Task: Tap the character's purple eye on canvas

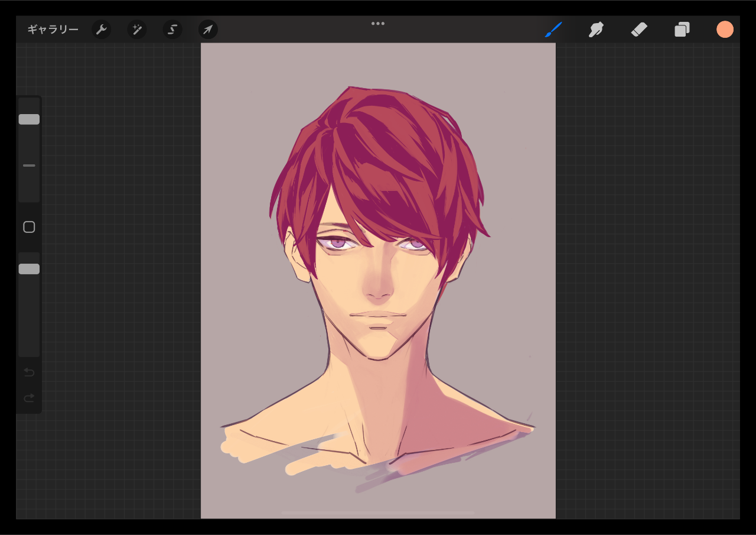Action: pyautogui.click(x=338, y=242)
